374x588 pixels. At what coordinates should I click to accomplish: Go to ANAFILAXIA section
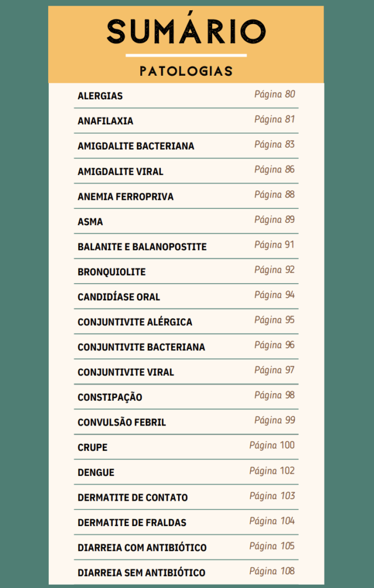pyautogui.click(x=105, y=121)
